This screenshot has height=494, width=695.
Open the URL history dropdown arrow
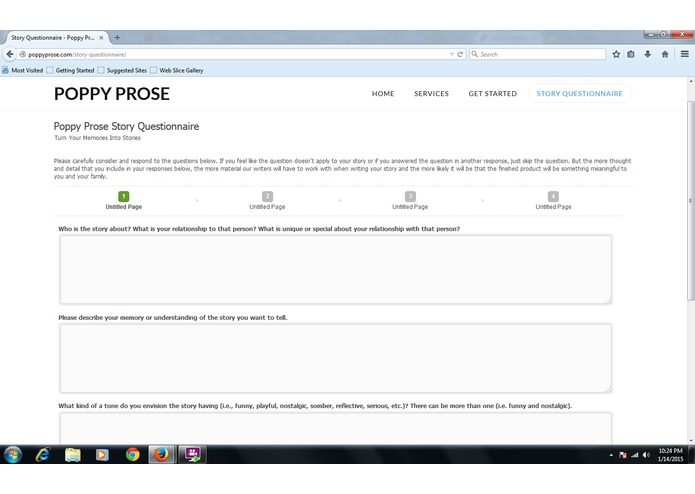point(452,54)
